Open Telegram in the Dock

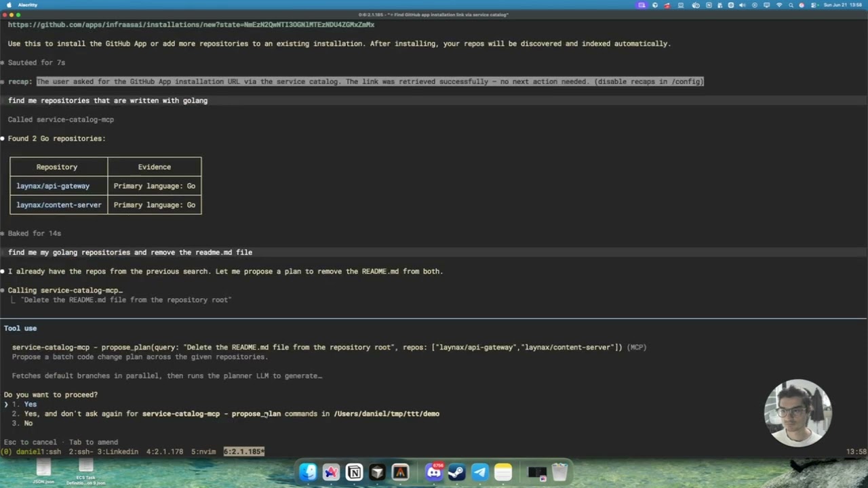coord(479,472)
